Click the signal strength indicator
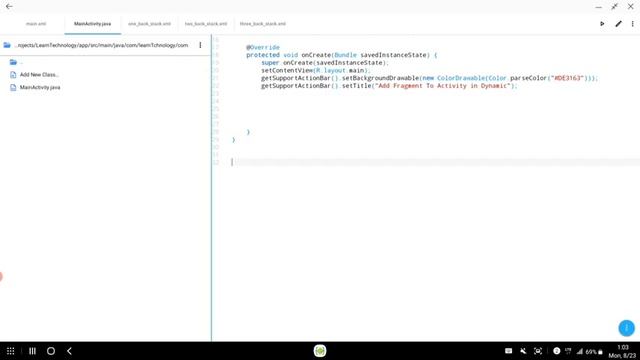 (x=580, y=351)
